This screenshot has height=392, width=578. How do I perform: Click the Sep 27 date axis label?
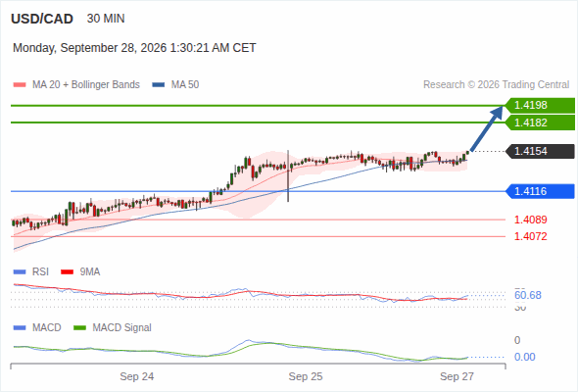tap(457, 376)
